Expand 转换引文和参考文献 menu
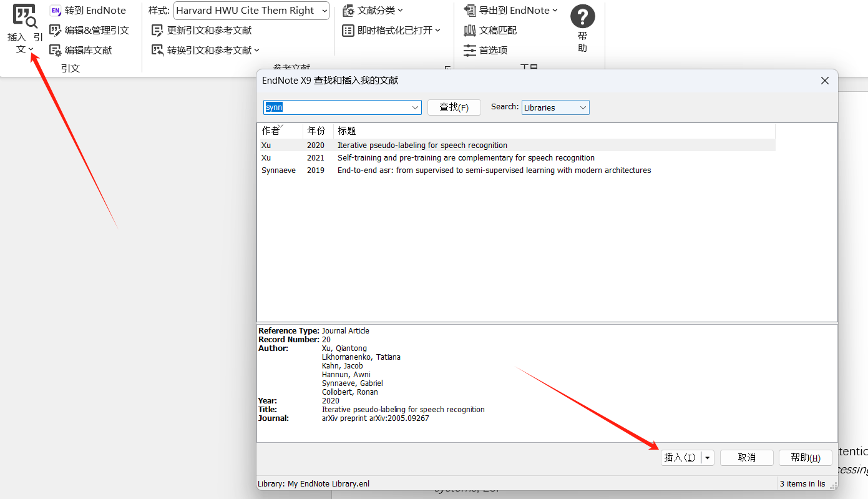868x499 pixels. pos(205,50)
